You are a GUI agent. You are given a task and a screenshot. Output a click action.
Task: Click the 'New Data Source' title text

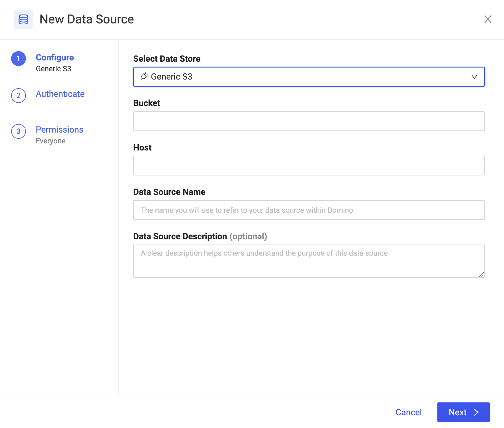87,19
